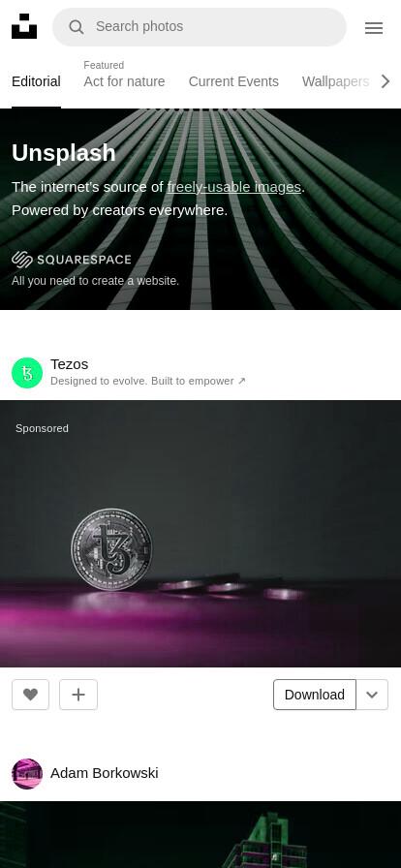The image size is (401, 868).
Task: Open the Tezos sponsor name link
Action: pyautogui.click(x=69, y=364)
